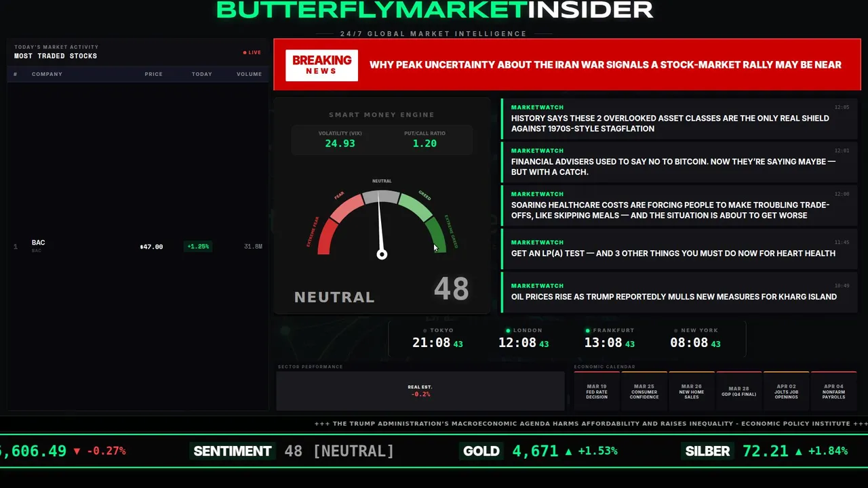Click the green status dot beside FRANKFURT
The image size is (868, 488).
point(587,331)
